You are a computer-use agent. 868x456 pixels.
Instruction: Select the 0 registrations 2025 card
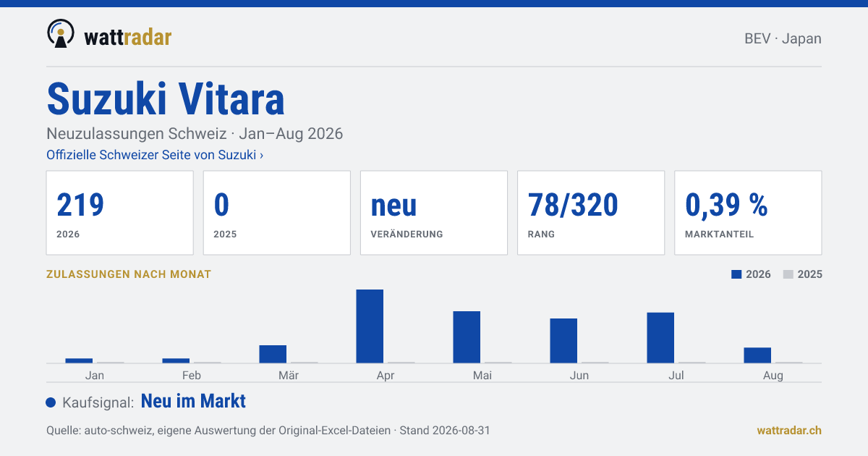(277, 213)
